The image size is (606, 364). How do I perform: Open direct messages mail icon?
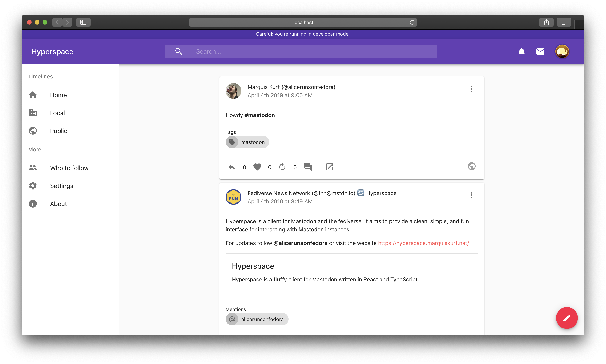coord(540,51)
